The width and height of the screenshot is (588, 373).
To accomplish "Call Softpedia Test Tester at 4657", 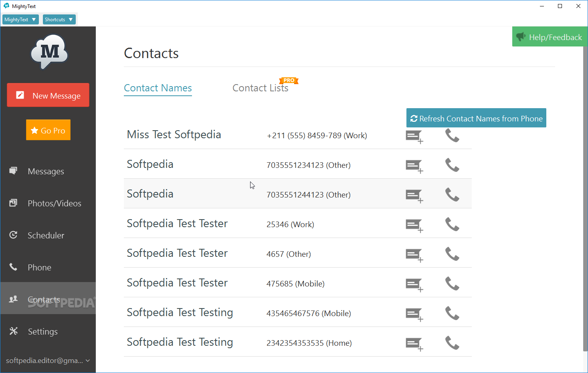I will tap(452, 254).
